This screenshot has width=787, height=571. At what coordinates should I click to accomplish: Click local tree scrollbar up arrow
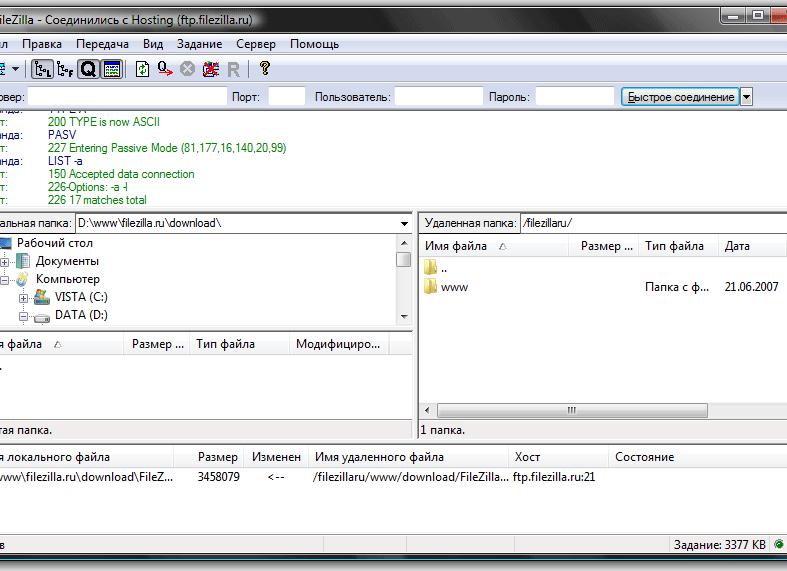pos(404,243)
